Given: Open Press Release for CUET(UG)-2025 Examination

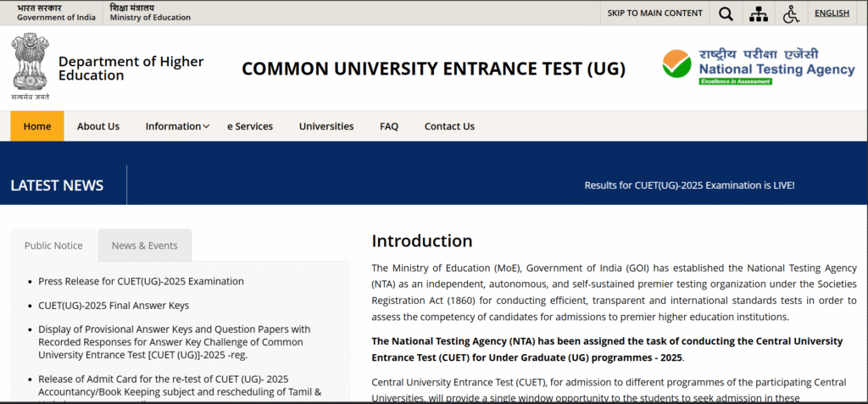Looking at the screenshot, I should pos(141,281).
